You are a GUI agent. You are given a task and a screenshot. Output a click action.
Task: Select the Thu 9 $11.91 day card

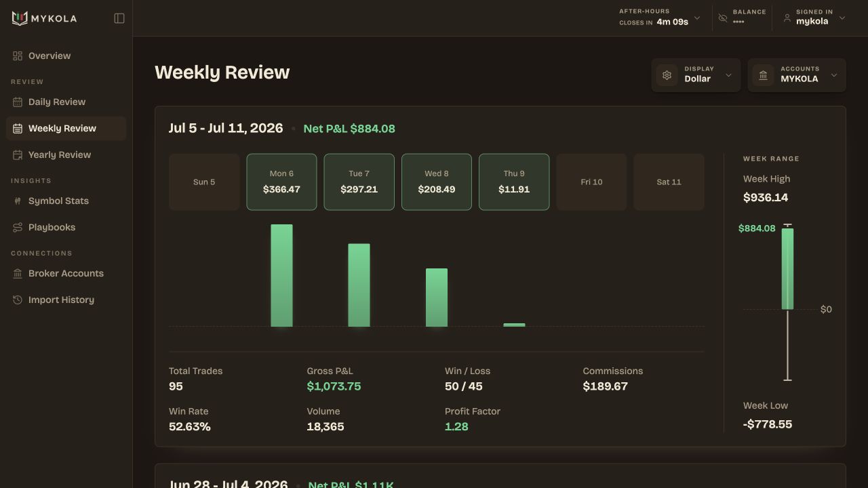514,182
